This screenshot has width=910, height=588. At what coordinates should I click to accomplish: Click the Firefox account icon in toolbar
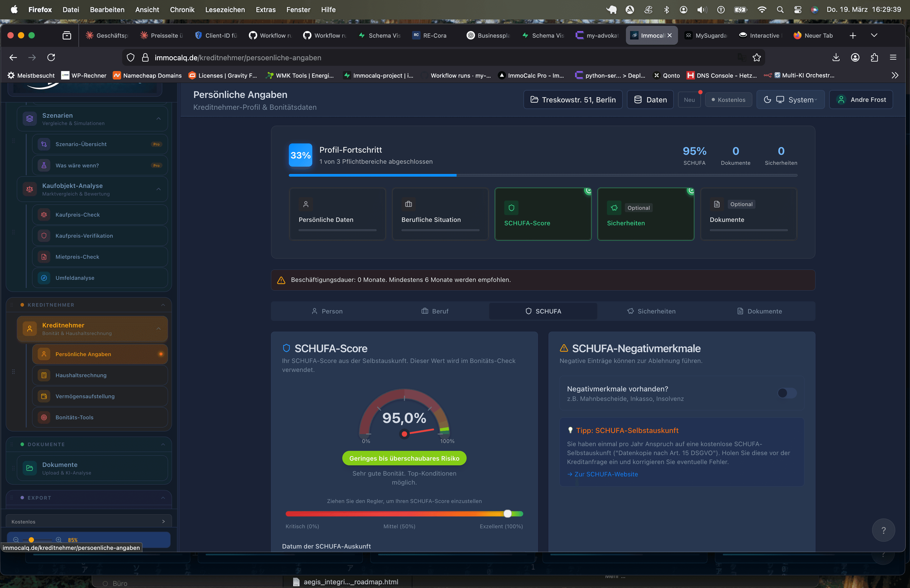[855, 57]
